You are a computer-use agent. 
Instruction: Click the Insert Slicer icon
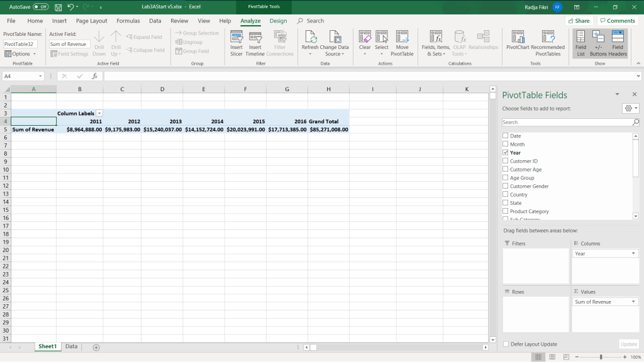(236, 38)
